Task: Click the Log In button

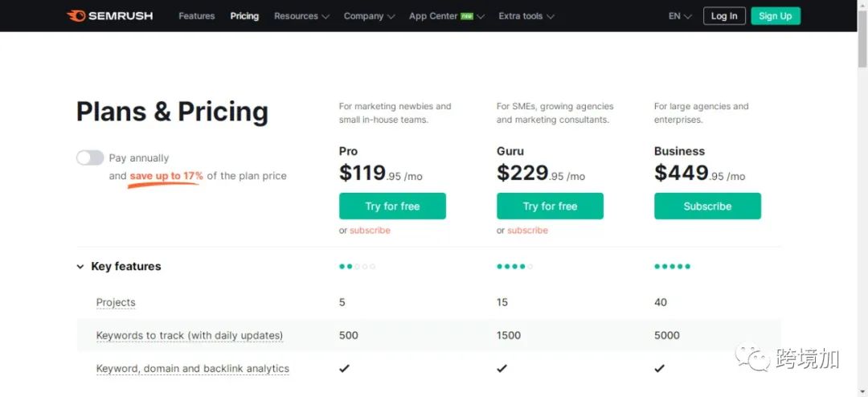Action: click(x=724, y=16)
